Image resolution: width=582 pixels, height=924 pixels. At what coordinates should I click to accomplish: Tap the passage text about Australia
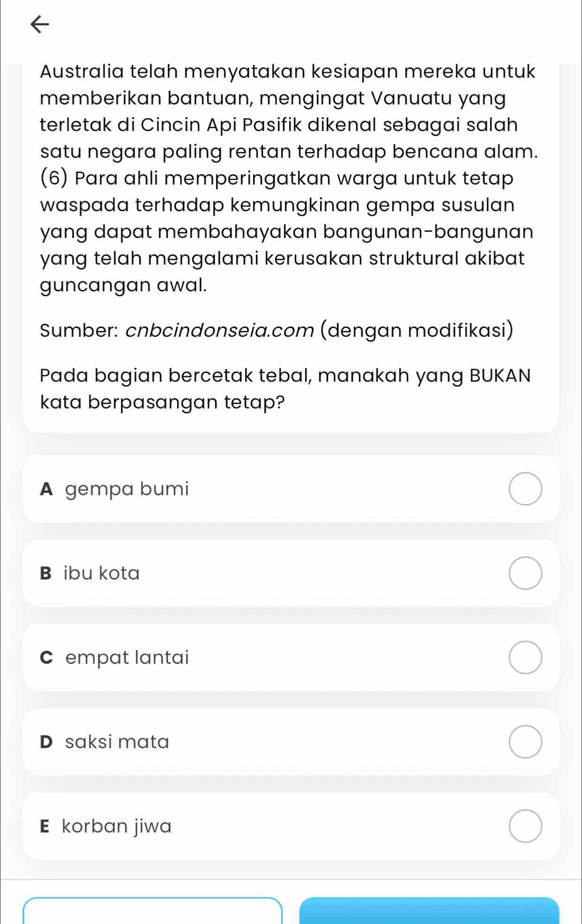pos(289,111)
